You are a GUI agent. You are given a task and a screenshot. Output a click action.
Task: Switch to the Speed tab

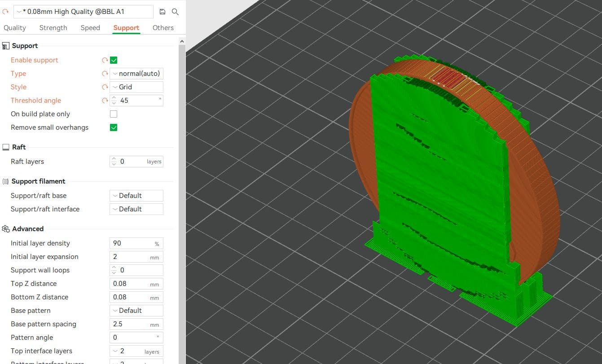tap(90, 28)
